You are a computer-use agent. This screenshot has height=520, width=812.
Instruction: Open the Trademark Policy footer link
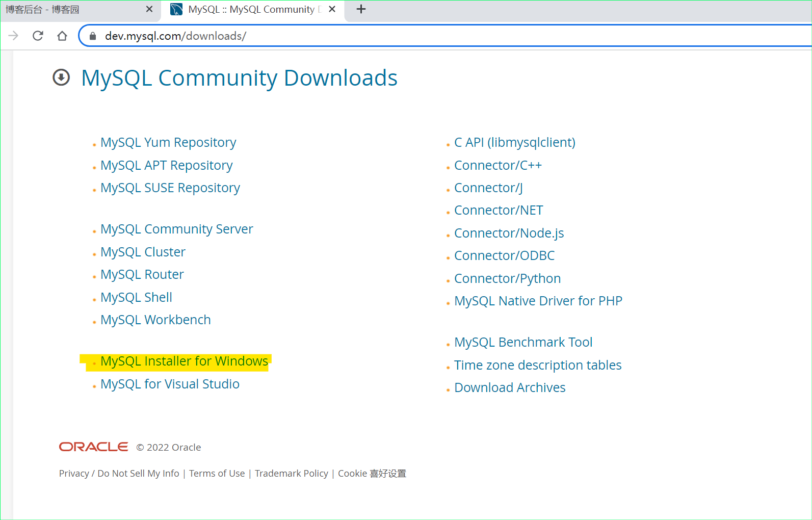(292, 474)
